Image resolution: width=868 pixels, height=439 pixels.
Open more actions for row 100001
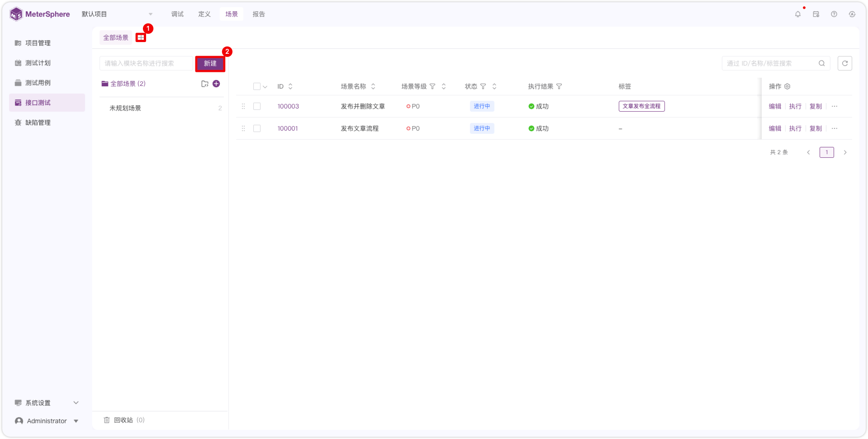[835, 128]
